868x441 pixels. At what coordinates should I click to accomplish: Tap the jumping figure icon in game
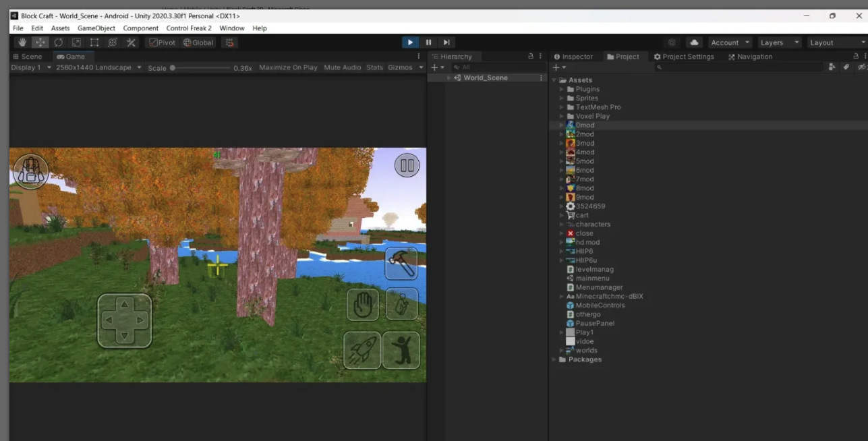[x=401, y=349]
